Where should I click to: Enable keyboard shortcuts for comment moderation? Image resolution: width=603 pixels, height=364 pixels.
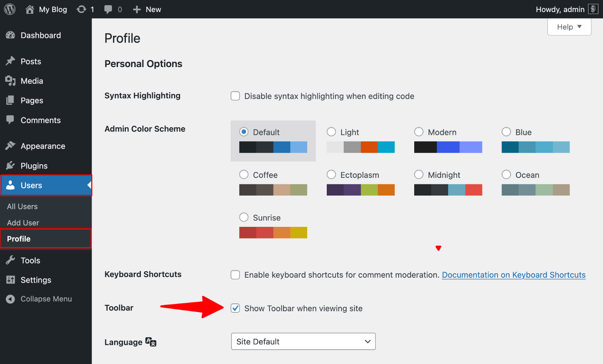235,275
